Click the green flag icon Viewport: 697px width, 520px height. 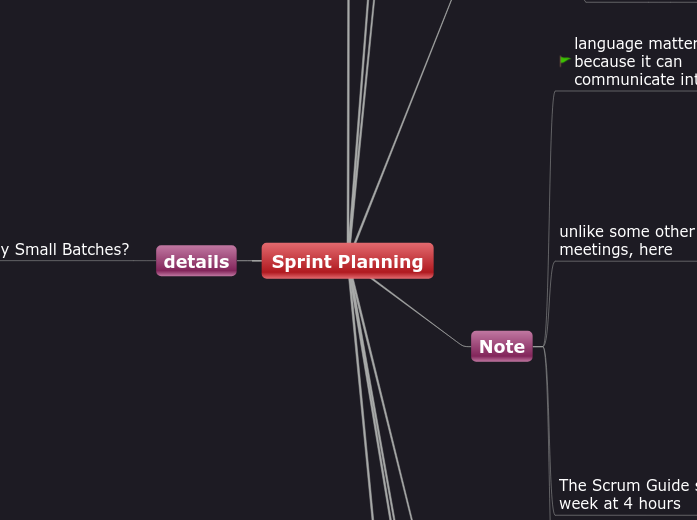pyautogui.click(x=565, y=61)
